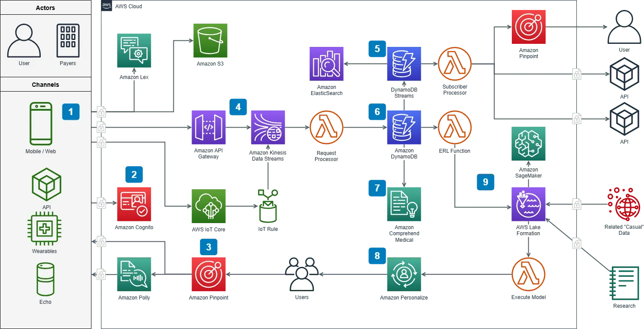Click the "Amazon Comprehend Medical" label
The height and width of the screenshot is (329, 644).
pyautogui.click(x=404, y=234)
